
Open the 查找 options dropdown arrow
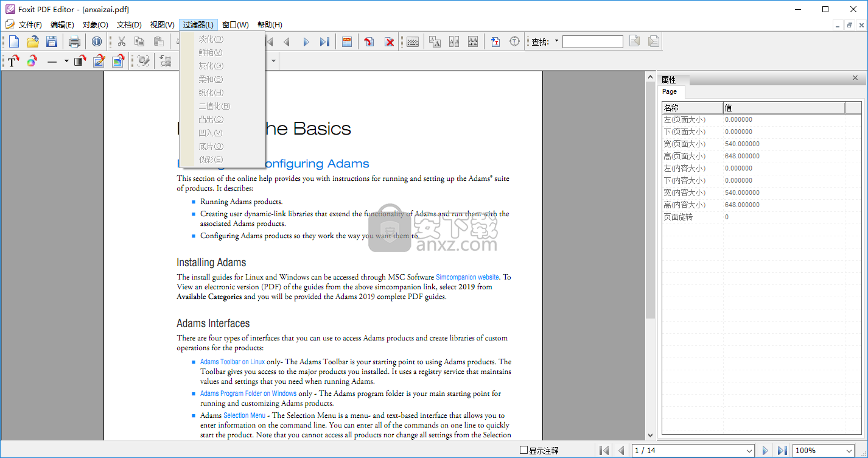click(556, 41)
